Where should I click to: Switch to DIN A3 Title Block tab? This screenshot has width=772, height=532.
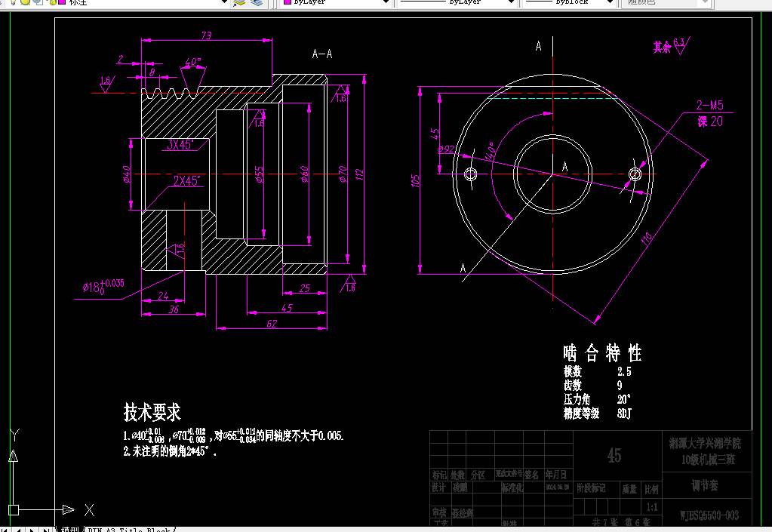(x=129, y=529)
